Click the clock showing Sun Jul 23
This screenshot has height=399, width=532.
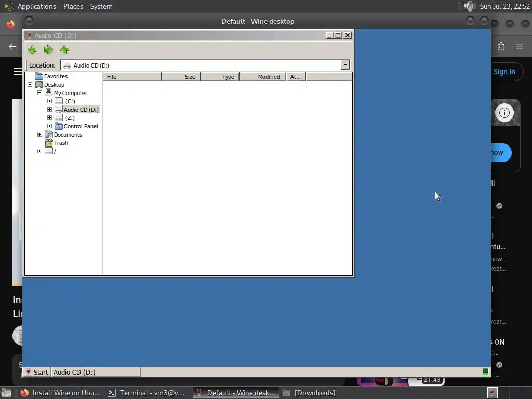pyautogui.click(x=504, y=6)
